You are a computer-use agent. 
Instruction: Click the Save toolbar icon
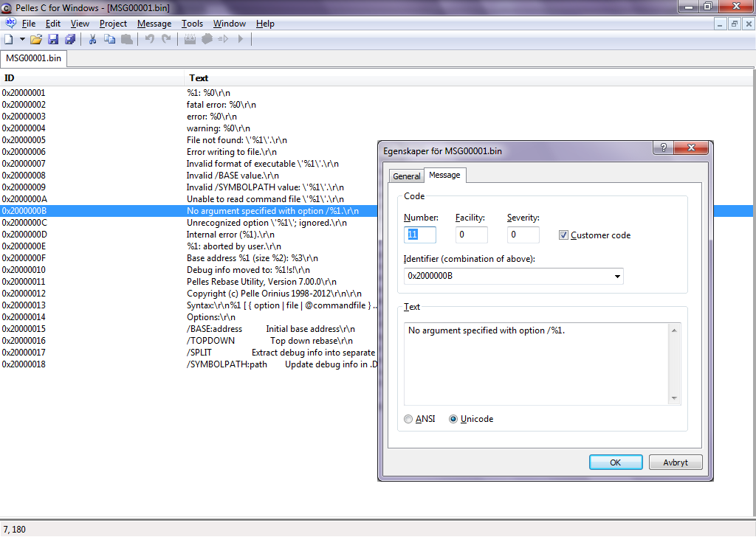pos(53,40)
